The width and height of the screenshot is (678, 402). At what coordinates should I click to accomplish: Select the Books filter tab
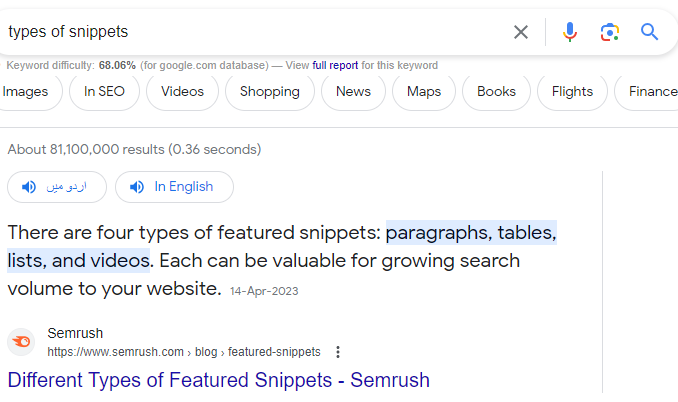[x=496, y=92]
